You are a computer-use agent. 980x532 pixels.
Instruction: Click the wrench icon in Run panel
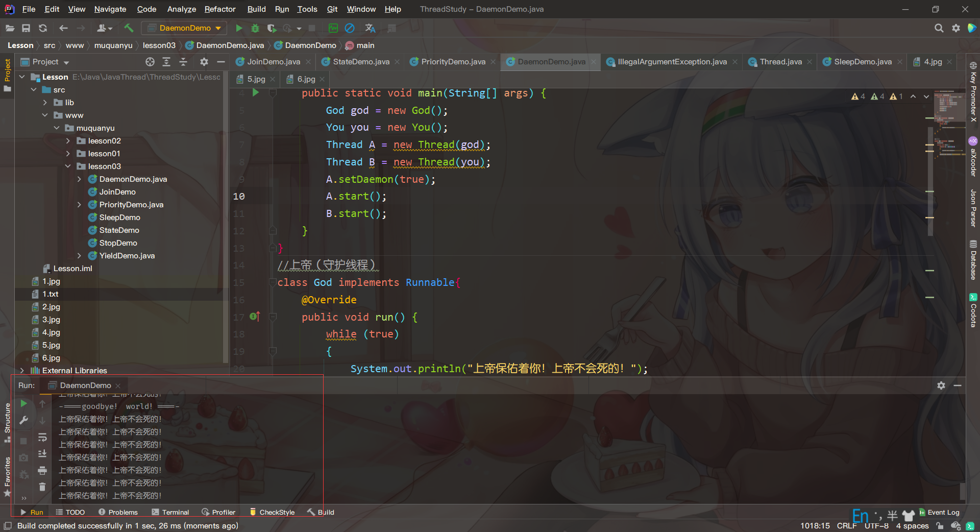pyautogui.click(x=23, y=420)
